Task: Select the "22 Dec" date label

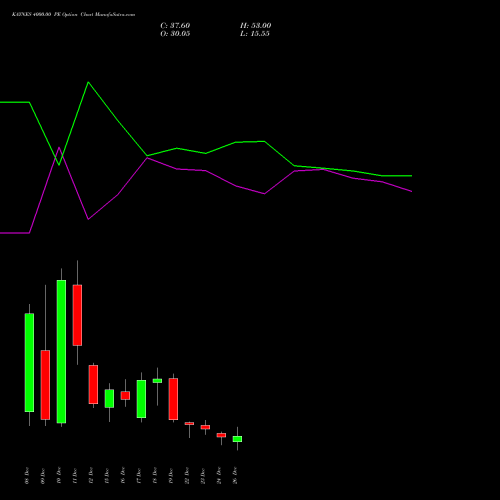Action: [187, 476]
